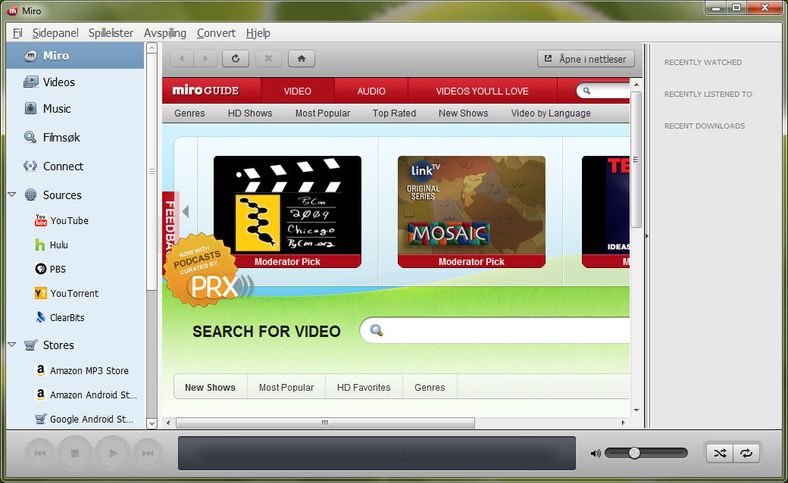Screen dimensions: 788x483
Task: Open YouTorrent source icon
Action: click(41, 293)
